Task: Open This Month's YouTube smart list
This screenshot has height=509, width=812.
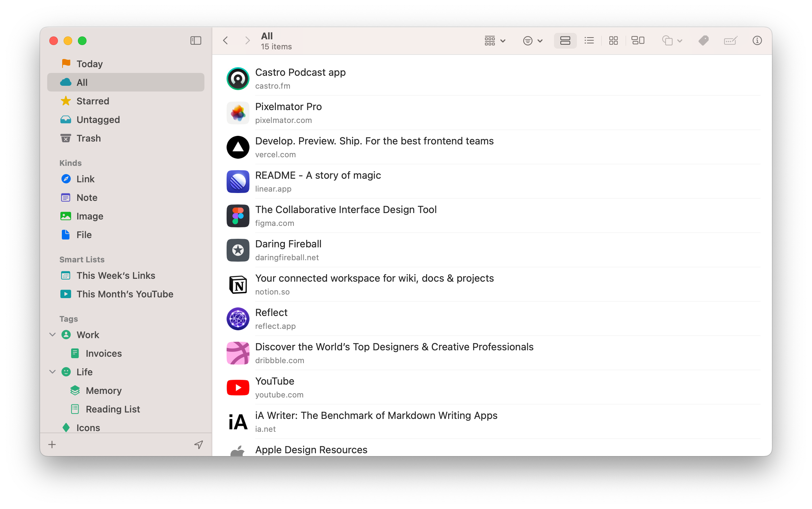Action: coord(125,294)
